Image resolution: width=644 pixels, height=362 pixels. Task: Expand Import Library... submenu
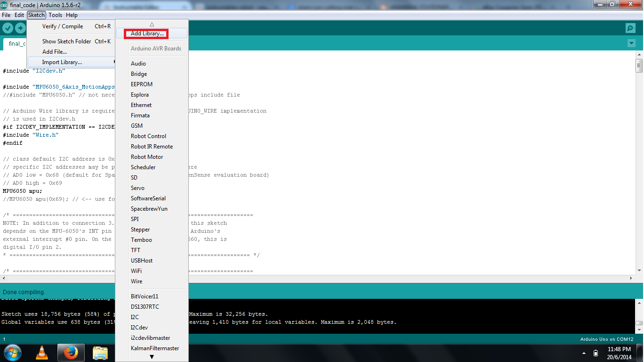click(x=71, y=62)
